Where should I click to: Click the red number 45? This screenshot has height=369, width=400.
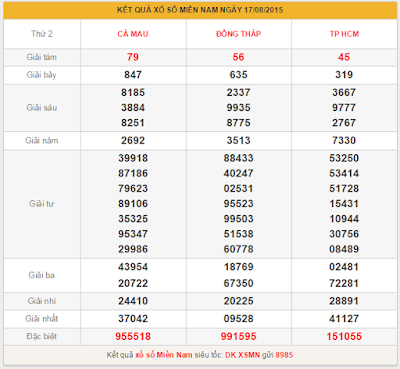[x=344, y=57]
